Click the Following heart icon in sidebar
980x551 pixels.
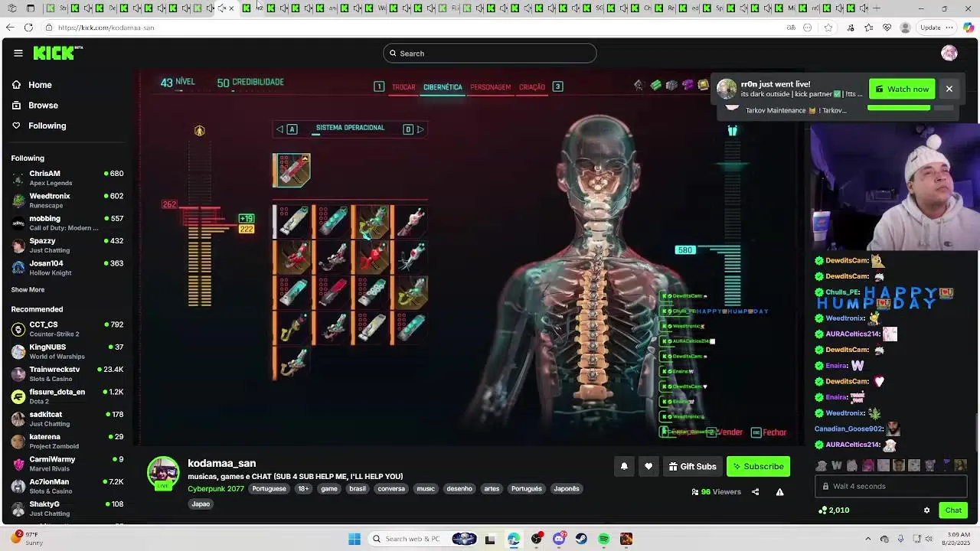[x=16, y=126]
